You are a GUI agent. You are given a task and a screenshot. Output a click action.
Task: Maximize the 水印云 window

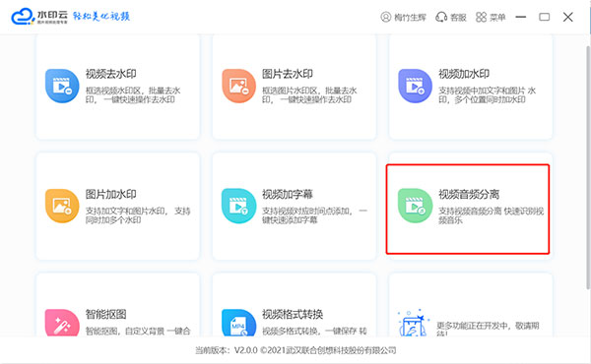pos(545,17)
